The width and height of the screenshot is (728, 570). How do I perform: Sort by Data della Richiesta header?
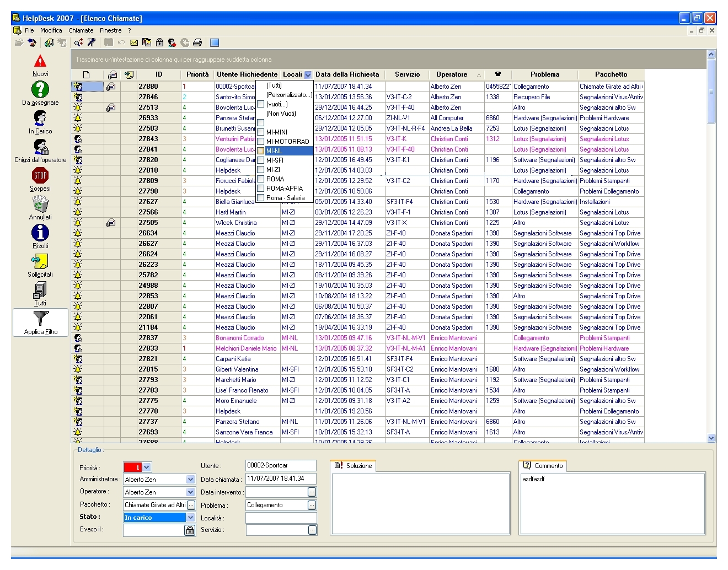click(347, 74)
